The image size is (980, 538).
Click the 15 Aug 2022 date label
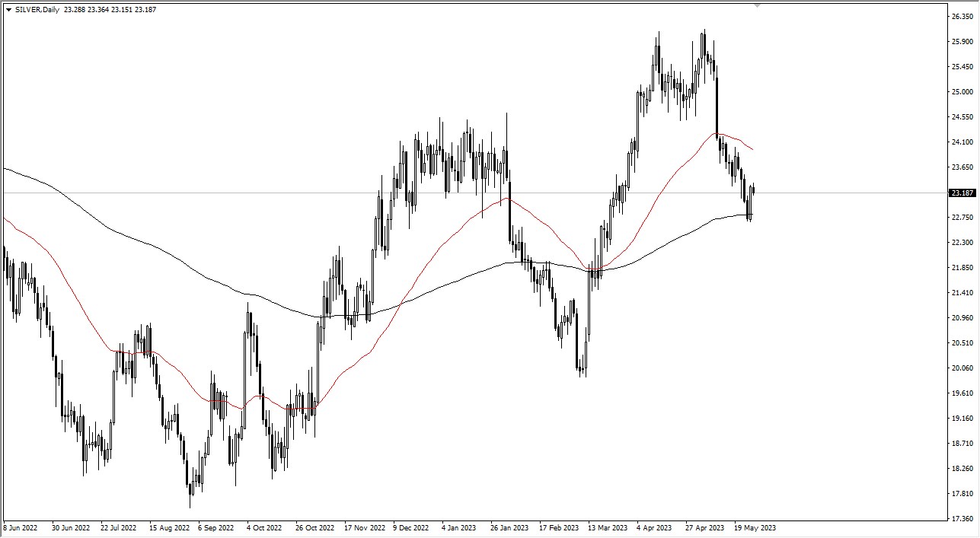coord(169,527)
